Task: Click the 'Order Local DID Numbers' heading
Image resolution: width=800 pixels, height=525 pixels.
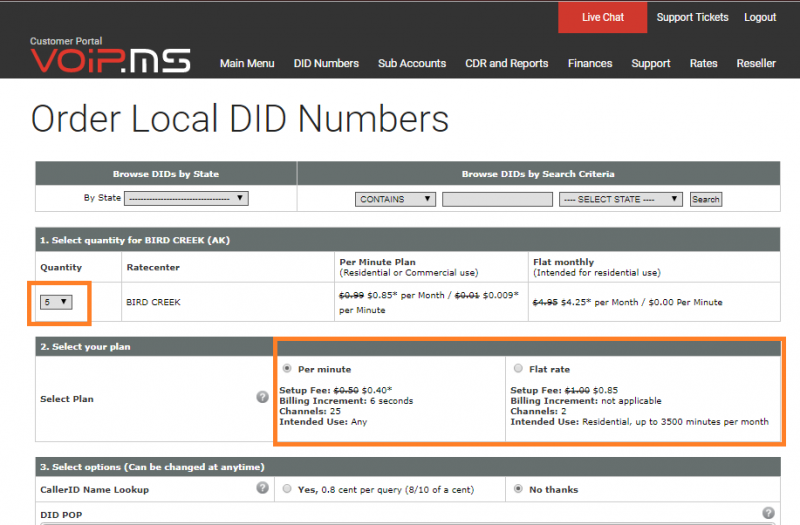Action: click(x=240, y=119)
